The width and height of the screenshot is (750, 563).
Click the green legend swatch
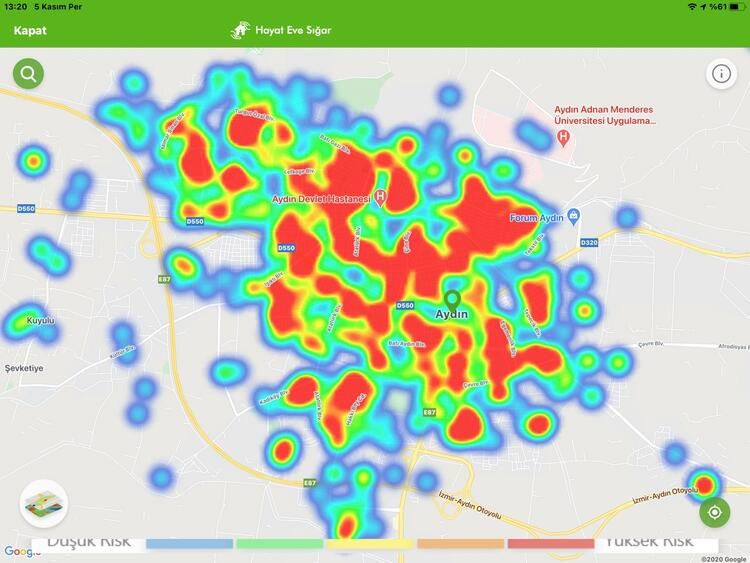(x=279, y=544)
